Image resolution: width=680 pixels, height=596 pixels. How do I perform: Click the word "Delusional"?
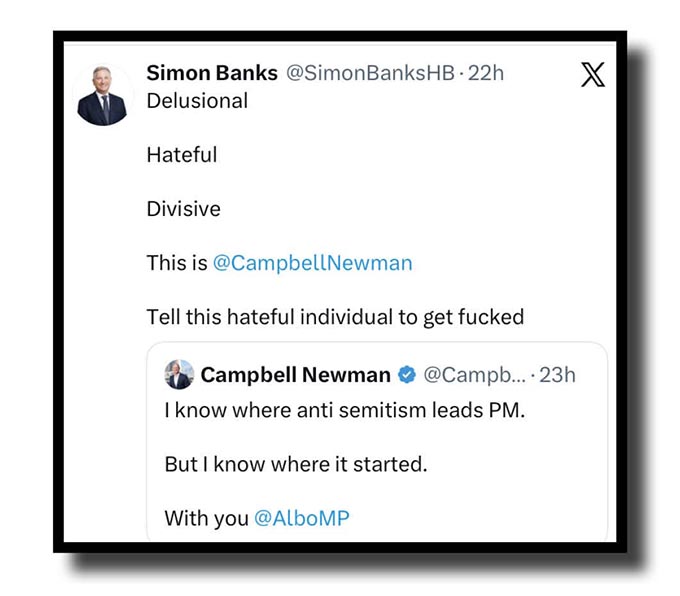point(197,101)
